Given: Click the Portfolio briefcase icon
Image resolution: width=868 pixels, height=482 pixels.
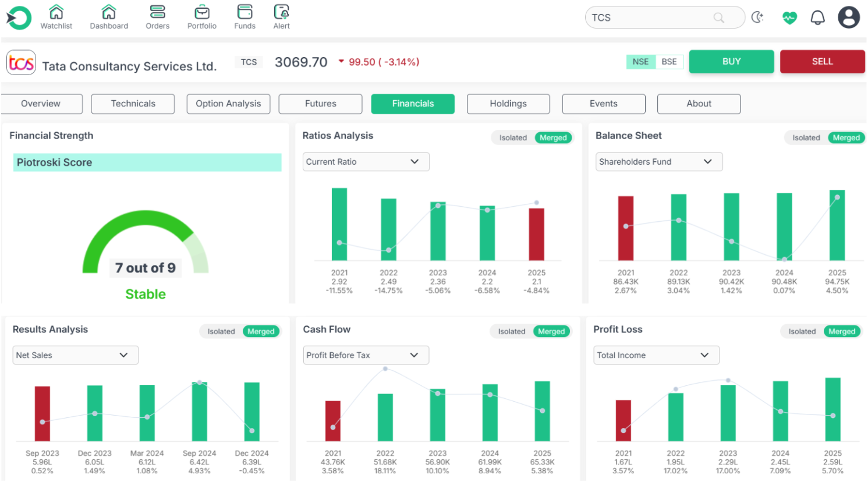Looking at the screenshot, I should click(x=202, y=12).
